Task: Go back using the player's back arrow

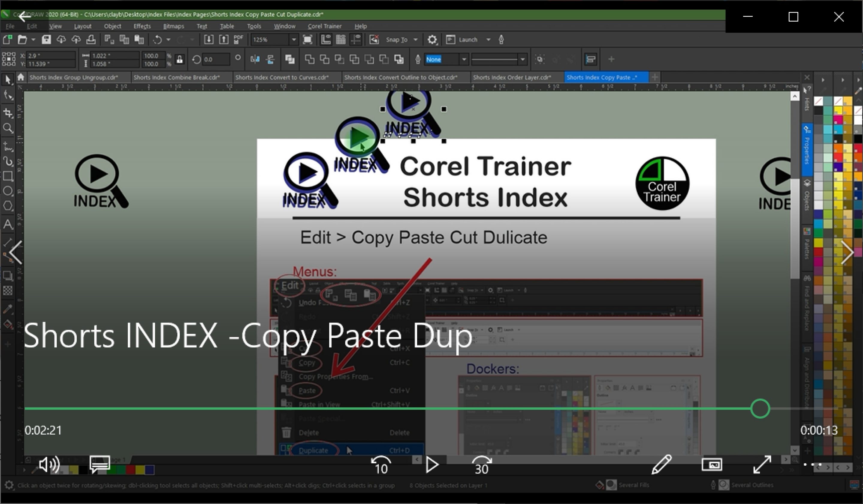Action: coord(24,16)
